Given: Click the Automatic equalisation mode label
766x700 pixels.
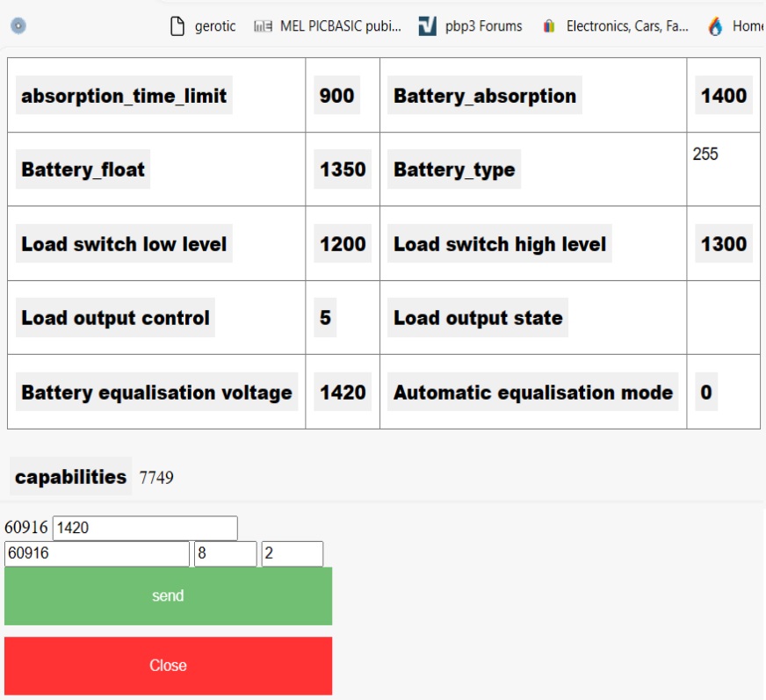Looking at the screenshot, I should coord(532,392).
